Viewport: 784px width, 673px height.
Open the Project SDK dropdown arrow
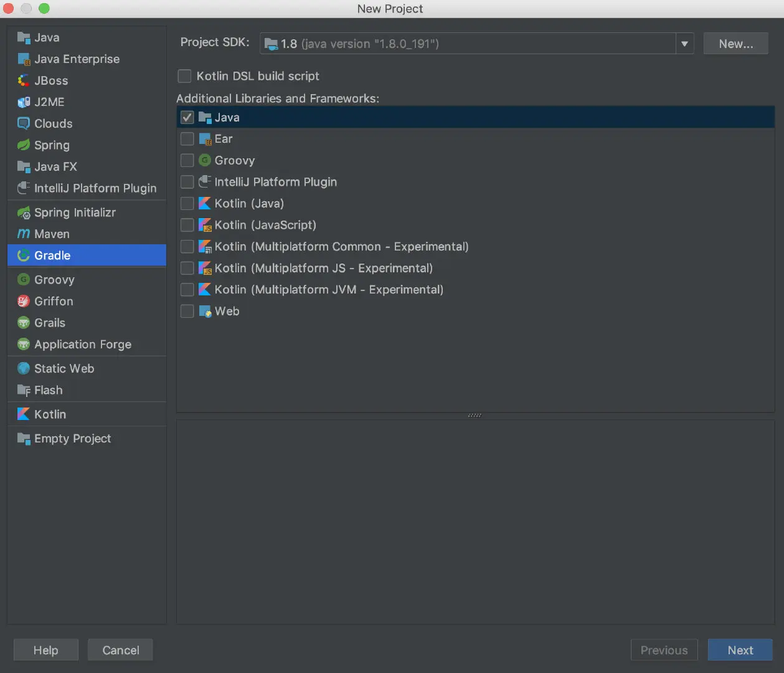point(684,44)
